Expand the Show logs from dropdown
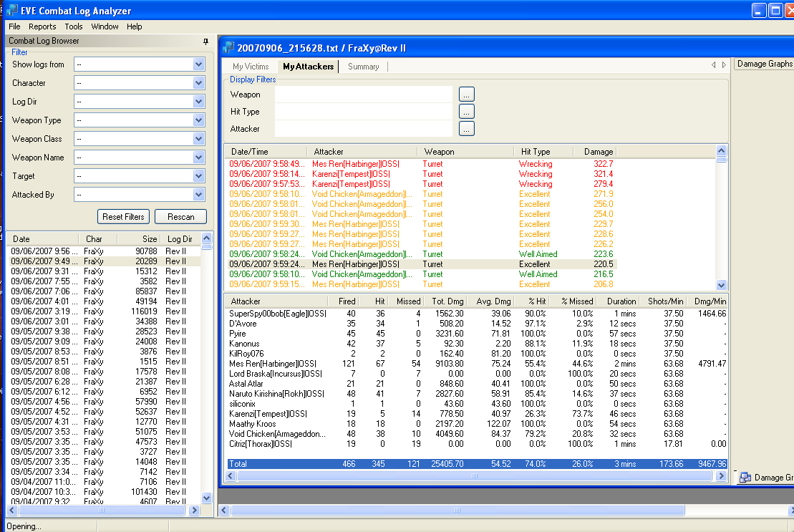The image size is (794, 532). tap(199, 64)
